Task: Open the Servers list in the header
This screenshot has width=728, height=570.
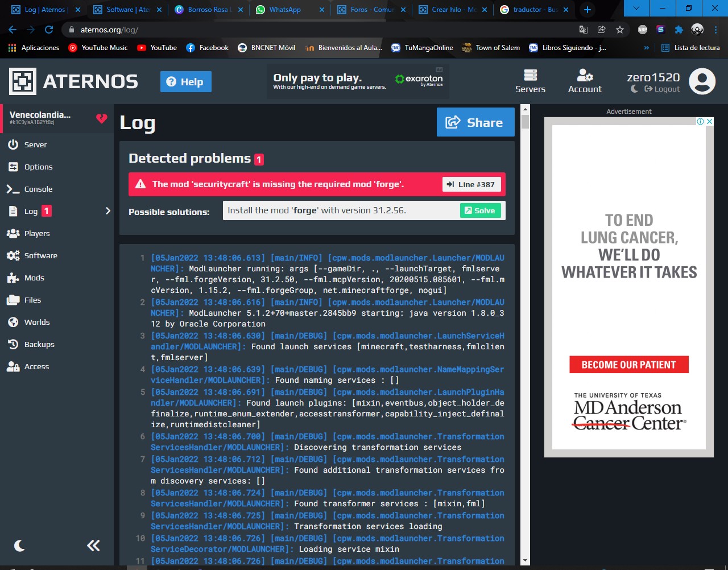Action: 530,81
